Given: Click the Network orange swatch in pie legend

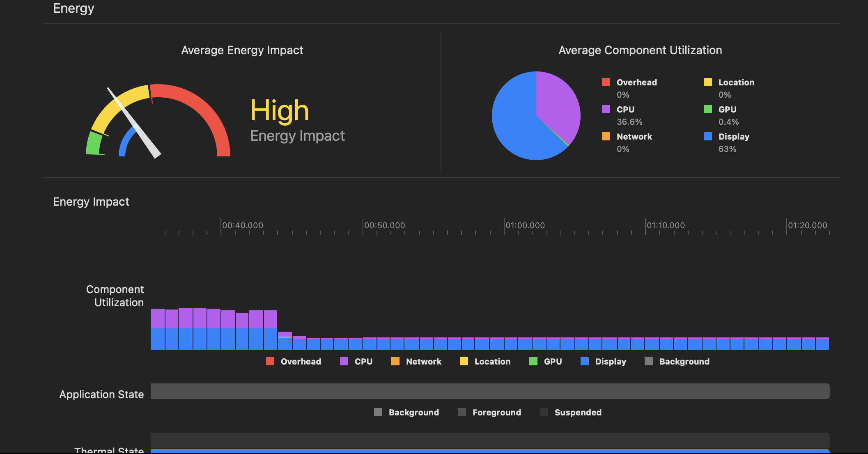Looking at the screenshot, I should coord(606,136).
